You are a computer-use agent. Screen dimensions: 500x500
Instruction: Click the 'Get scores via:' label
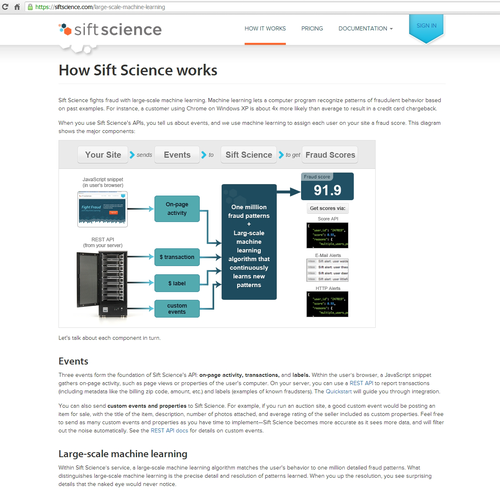[x=327, y=208]
